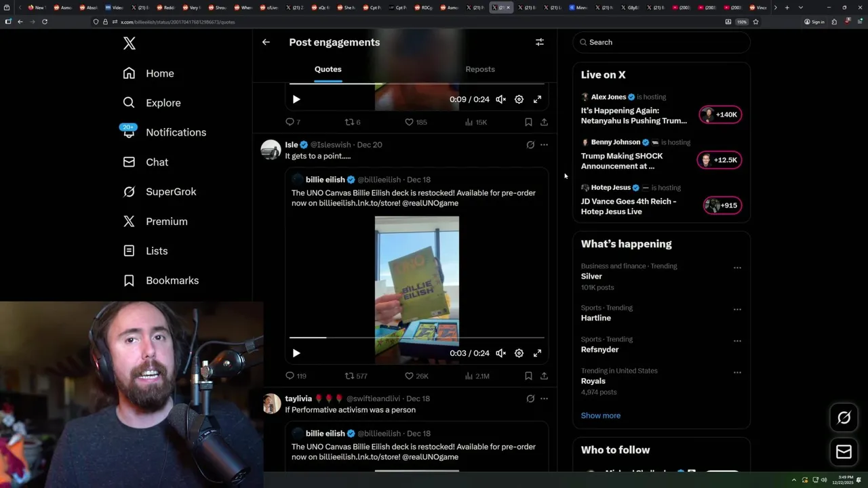Switch to the Quotes tab

tap(328, 69)
